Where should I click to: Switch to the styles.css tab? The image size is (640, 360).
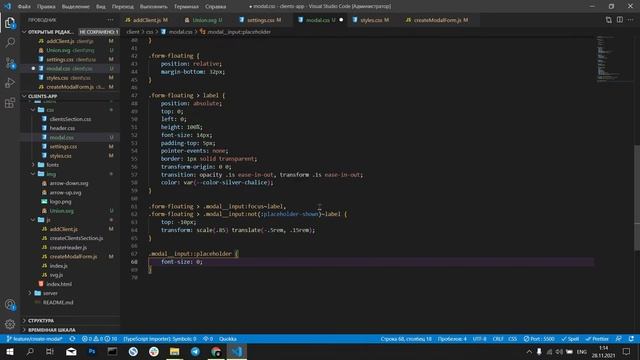371,20
